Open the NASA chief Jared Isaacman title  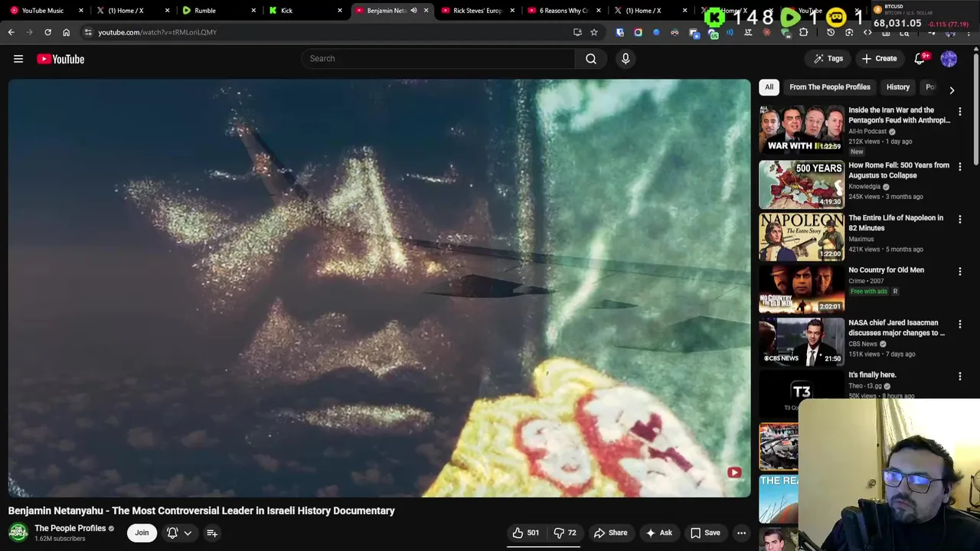click(897, 328)
